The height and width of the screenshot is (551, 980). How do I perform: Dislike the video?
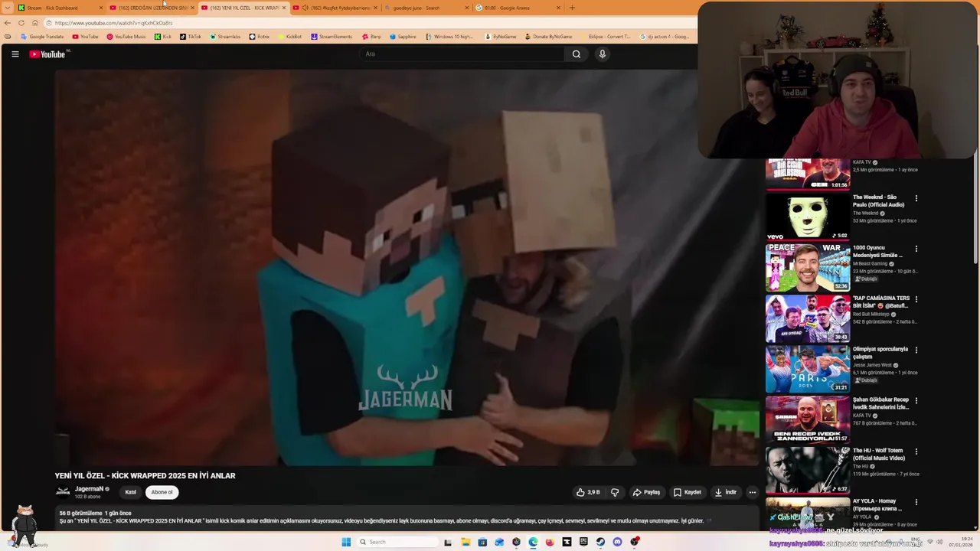click(615, 492)
